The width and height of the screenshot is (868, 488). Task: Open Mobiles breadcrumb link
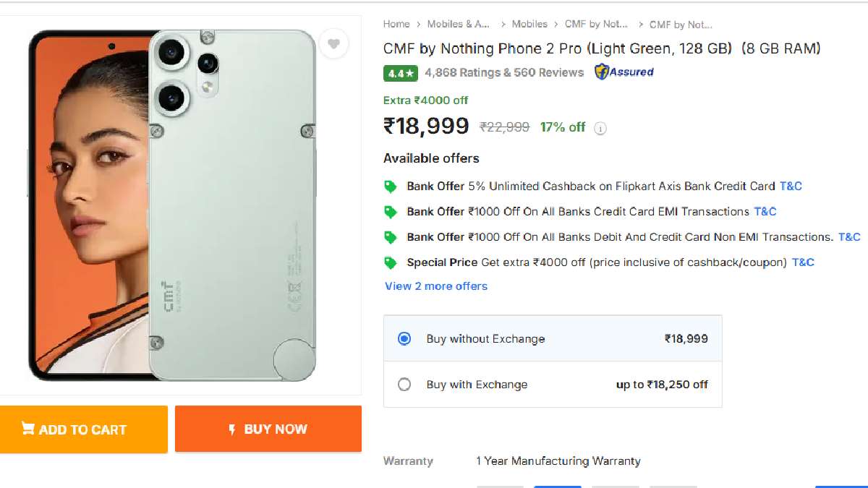pyautogui.click(x=529, y=25)
